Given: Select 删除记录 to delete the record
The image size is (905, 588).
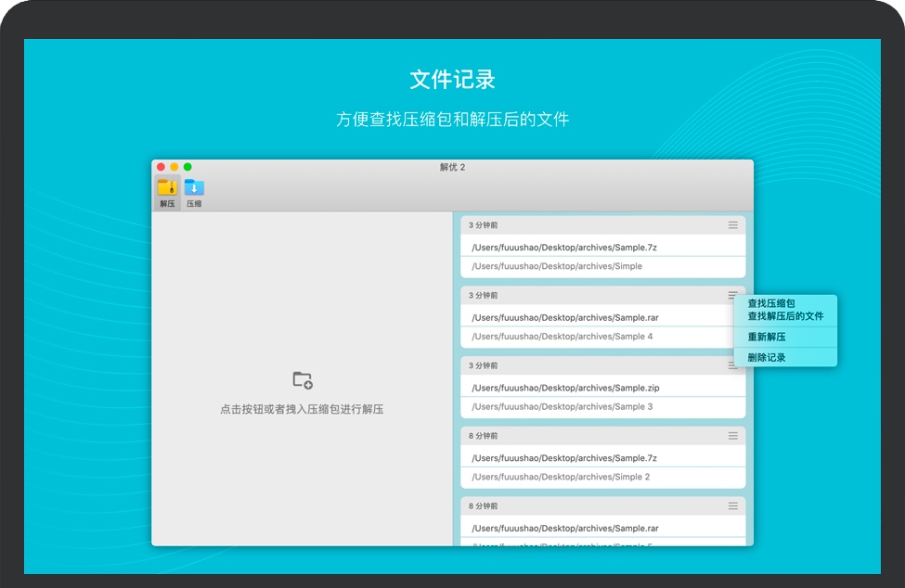Looking at the screenshot, I should [767, 357].
